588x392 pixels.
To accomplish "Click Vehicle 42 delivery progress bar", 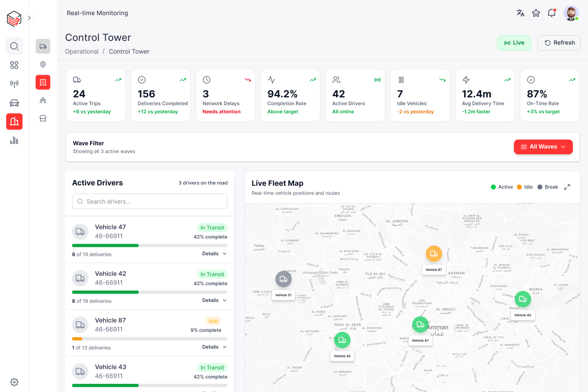I will 150,292.
